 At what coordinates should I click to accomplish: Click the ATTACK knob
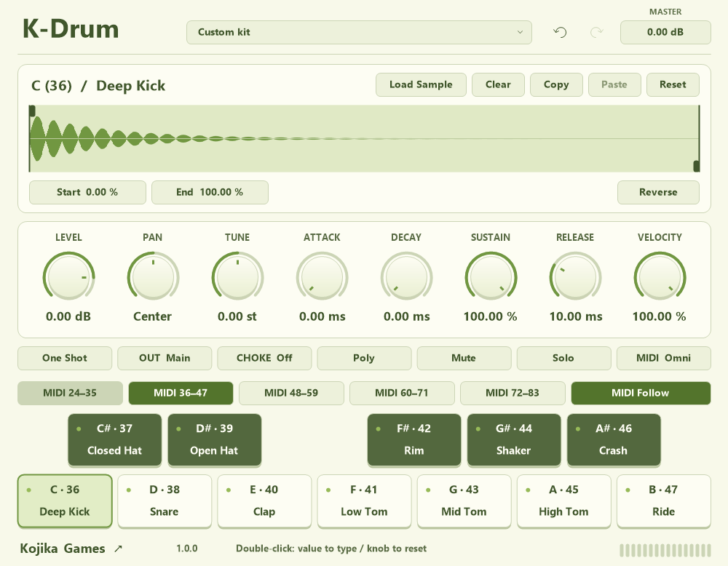point(323,277)
